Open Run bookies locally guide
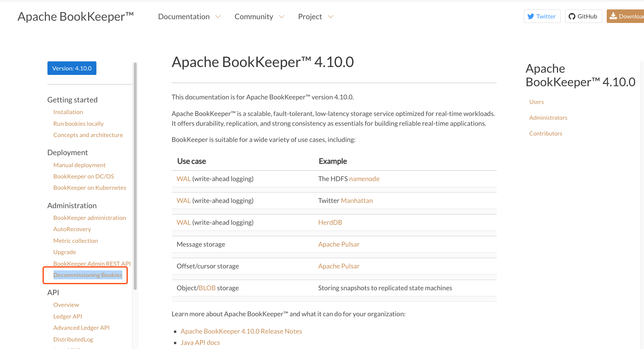Screen dimensions: 644x349 click(x=78, y=123)
